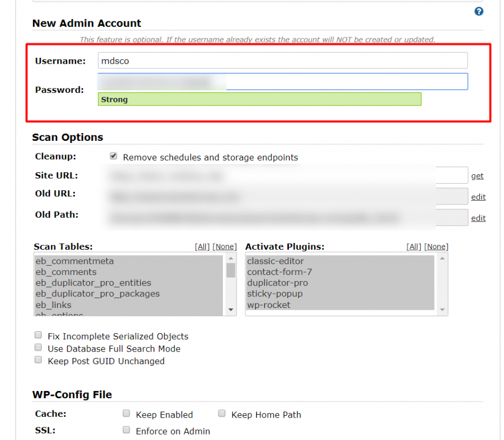Tick Keep Post GUID Unchanged option

click(39, 360)
